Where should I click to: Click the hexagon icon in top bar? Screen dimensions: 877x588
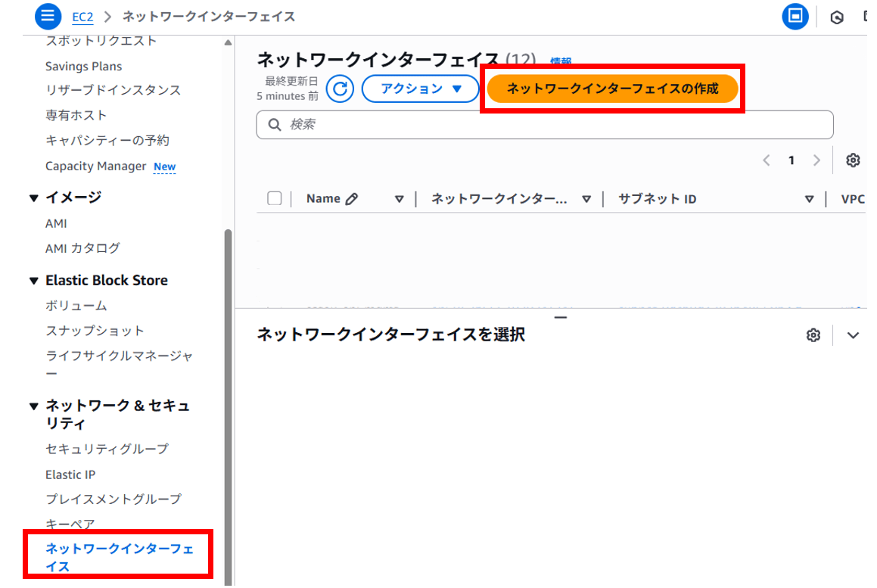click(837, 17)
